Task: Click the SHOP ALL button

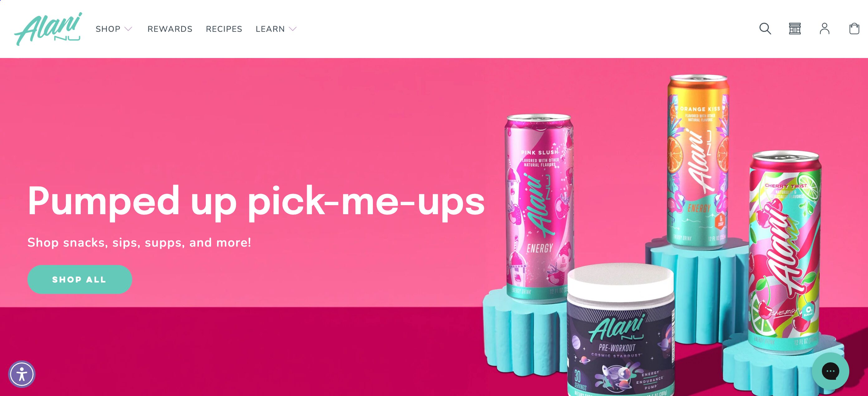Action: coord(80,279)
